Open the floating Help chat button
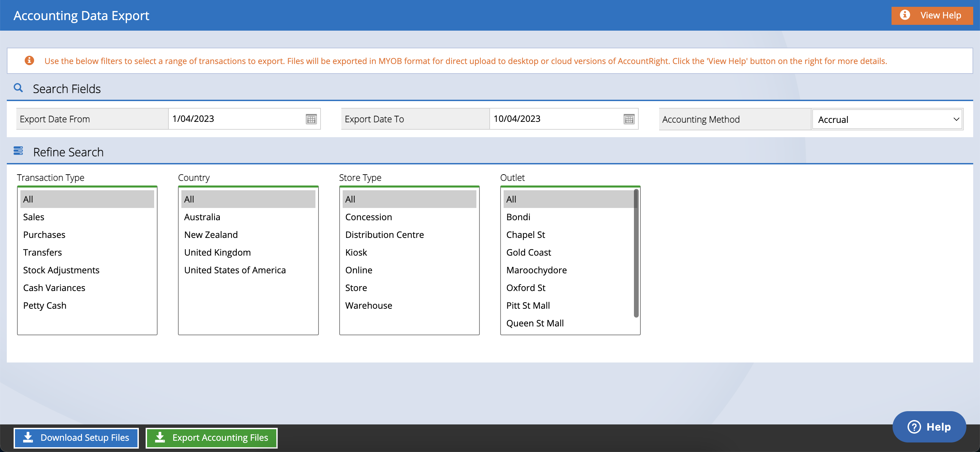 pos(929,426)
